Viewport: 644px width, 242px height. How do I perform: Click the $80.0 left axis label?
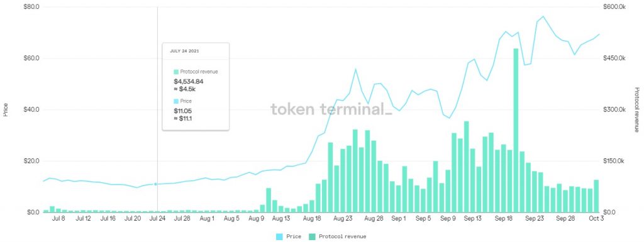coord(32,7)
